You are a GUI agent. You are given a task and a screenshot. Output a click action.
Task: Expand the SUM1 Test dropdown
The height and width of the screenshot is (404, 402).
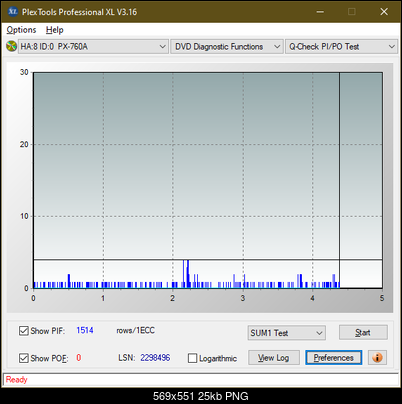click(287, 333)
